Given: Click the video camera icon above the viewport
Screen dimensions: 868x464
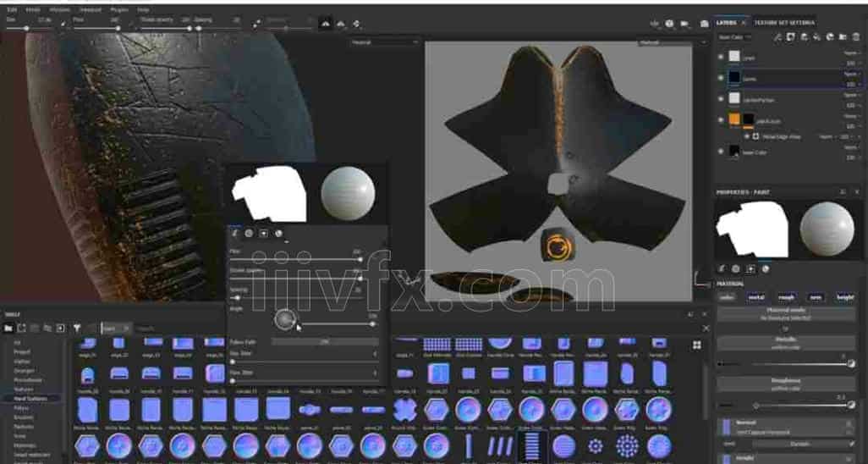Looking at the screenshot, I should [x=685, y=23].
